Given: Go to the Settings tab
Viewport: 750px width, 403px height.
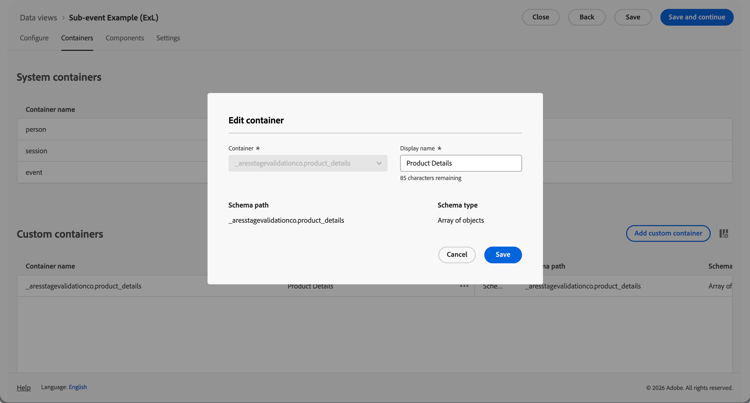Looking at the screenshot, I should (168, 38).
